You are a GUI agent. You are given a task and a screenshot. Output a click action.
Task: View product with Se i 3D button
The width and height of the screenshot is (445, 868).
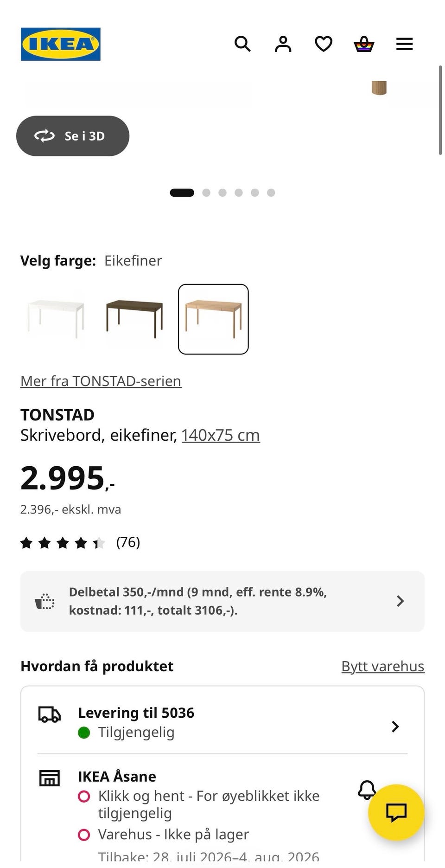tap(73, 136)
